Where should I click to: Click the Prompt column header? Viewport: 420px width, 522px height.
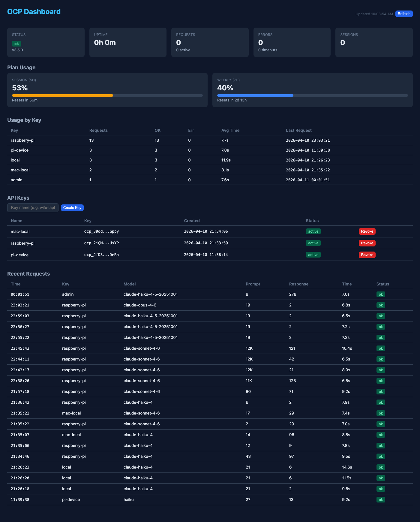coord(253,284)
